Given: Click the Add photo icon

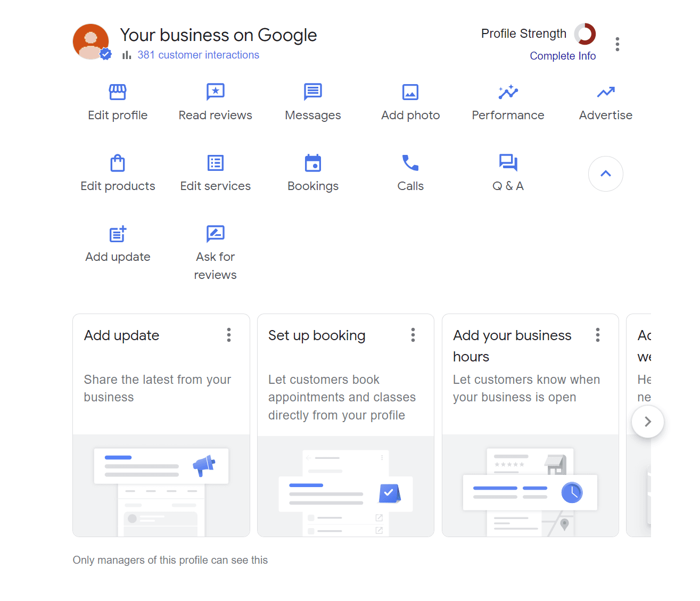Looking at the screenshot, I should 410,92.
